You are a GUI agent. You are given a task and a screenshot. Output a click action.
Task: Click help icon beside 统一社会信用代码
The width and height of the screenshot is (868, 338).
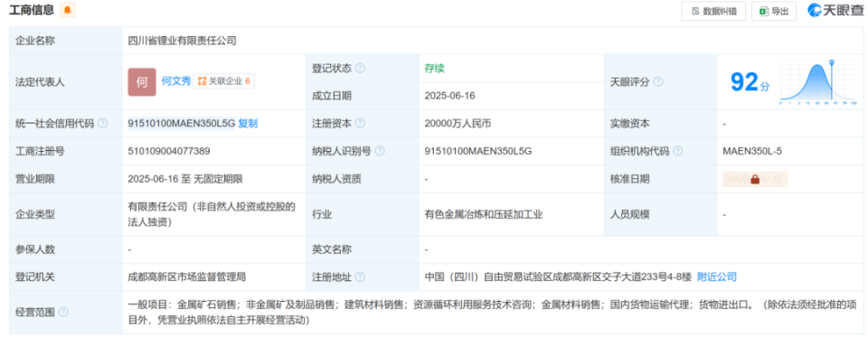click(102, 124)
